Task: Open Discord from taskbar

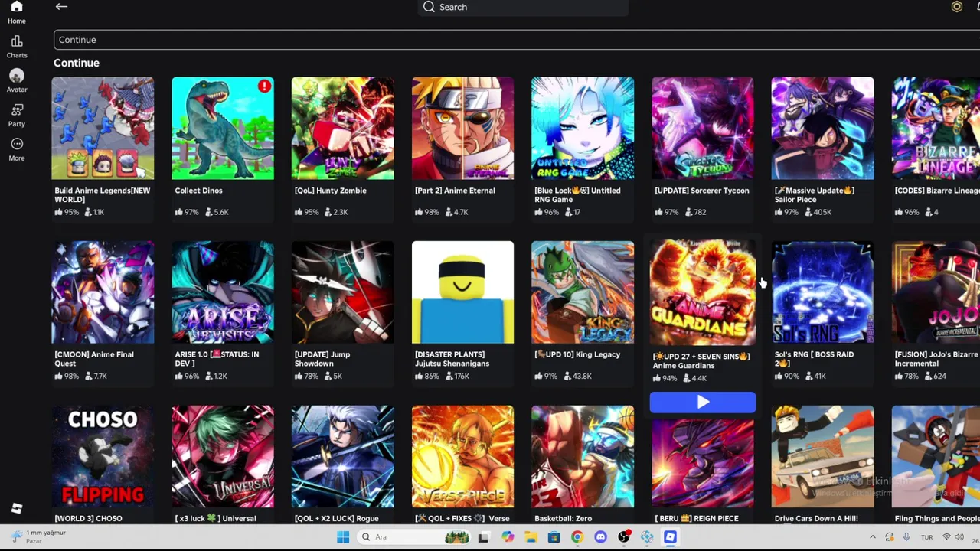Action: click(600, 537)
